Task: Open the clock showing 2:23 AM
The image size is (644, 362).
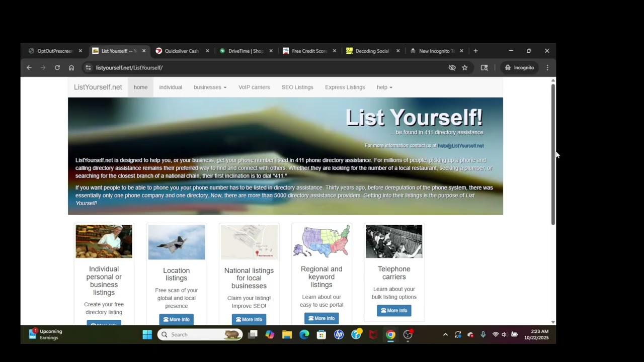Action: [x=536, y=334]
